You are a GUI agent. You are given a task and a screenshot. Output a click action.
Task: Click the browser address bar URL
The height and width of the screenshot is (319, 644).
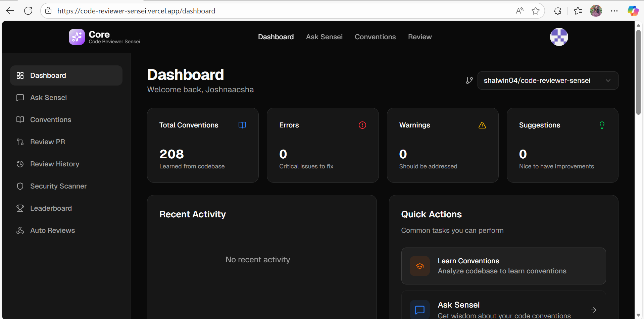[x=136, y=11]
